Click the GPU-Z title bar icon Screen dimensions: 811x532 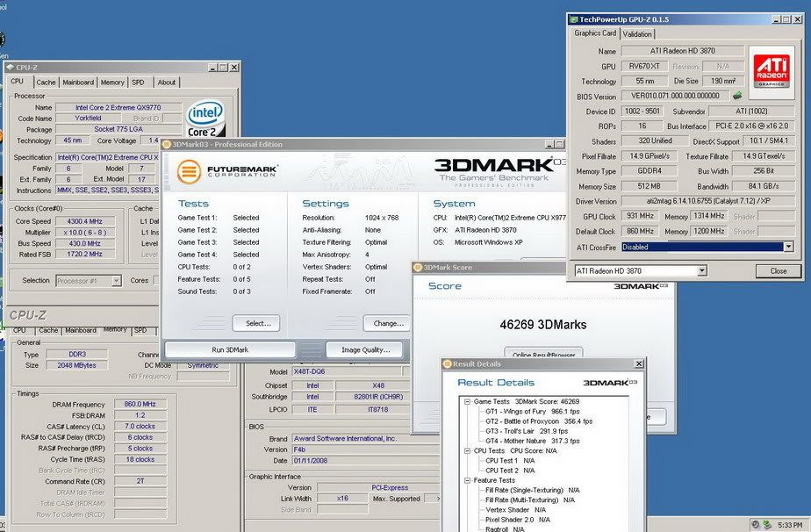click(573, 18)
